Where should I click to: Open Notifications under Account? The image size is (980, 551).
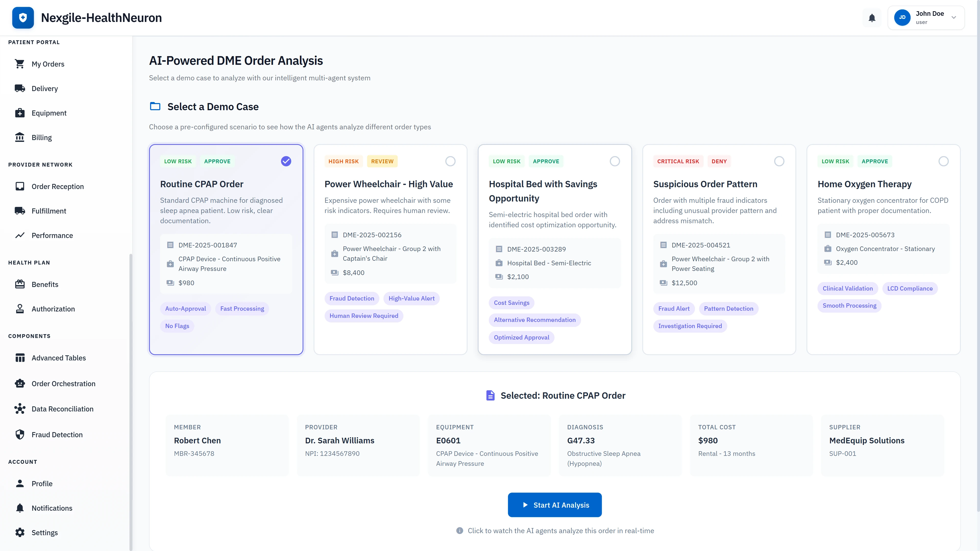pyautogui.click(x=52, y=508)
